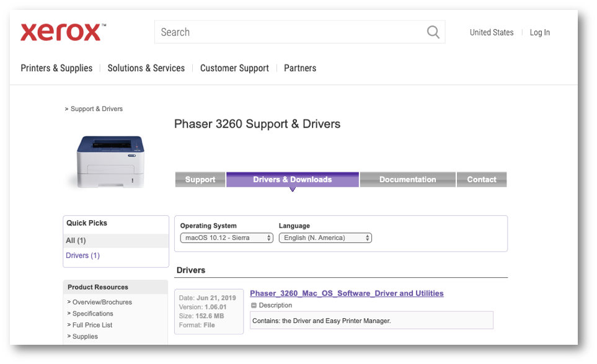Click the Xerox logo
Screen dimensions: 597x364
coord(63,32)
